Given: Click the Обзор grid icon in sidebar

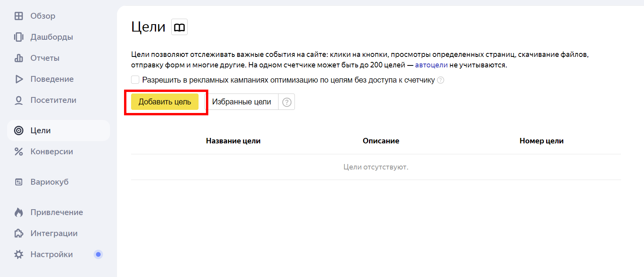Looking at the screenshot, I should (19, 16).
